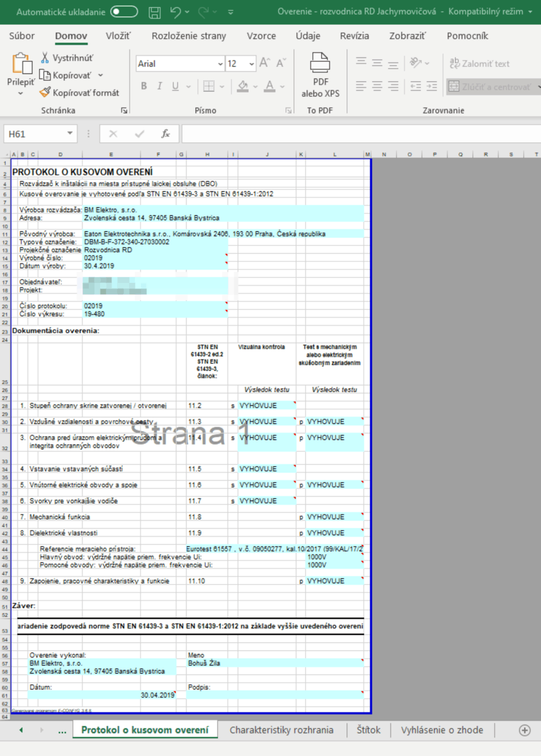This screenshot has height=756, width=541.
Task: Click the Save icon in title bar
Action: (154, 12)
